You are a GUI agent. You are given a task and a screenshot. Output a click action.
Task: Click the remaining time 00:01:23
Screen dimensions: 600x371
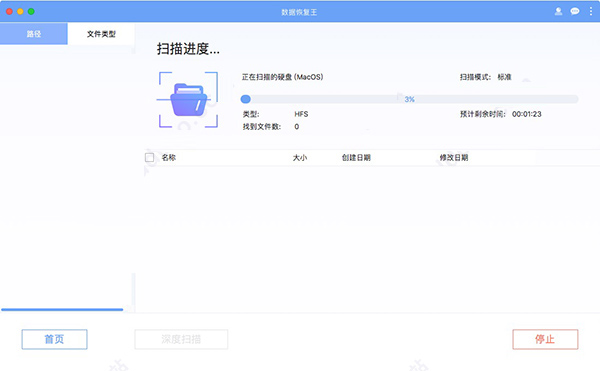coord(527,114)
